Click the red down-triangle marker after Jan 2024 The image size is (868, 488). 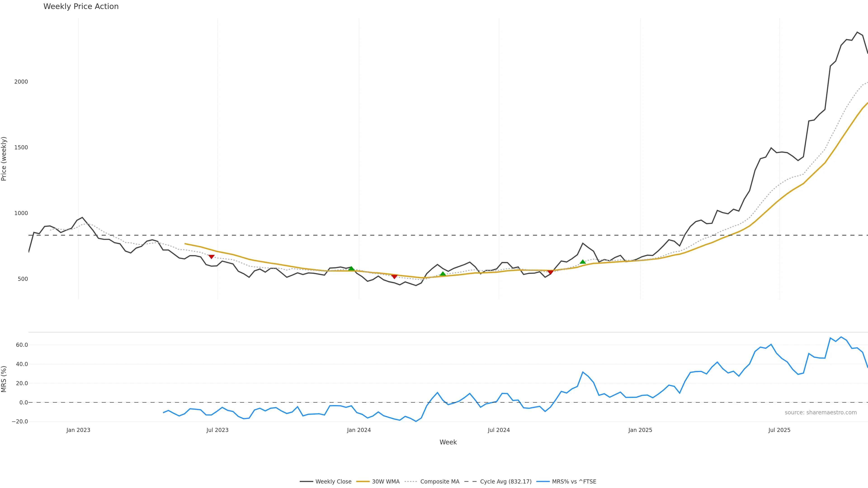[x=394, y=277]
